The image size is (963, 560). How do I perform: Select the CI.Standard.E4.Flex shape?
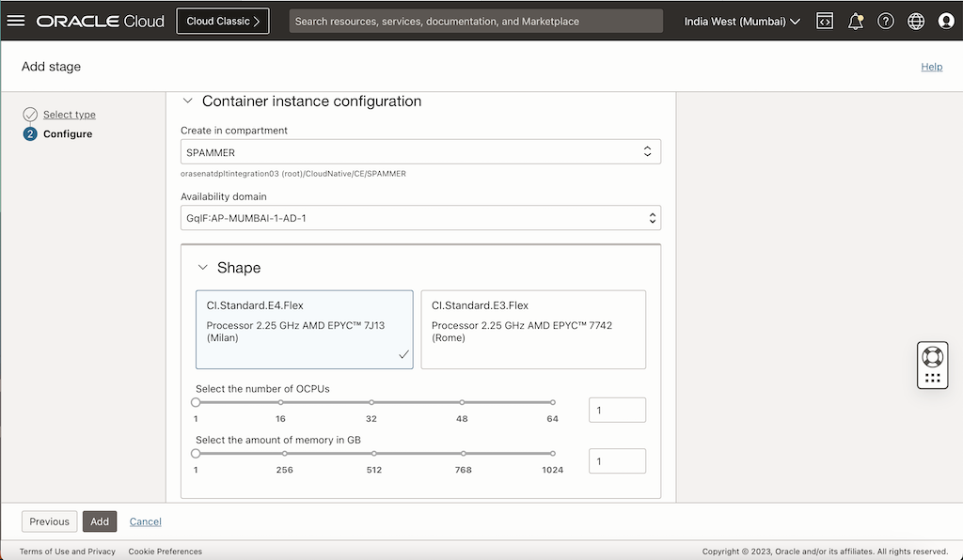304,329
